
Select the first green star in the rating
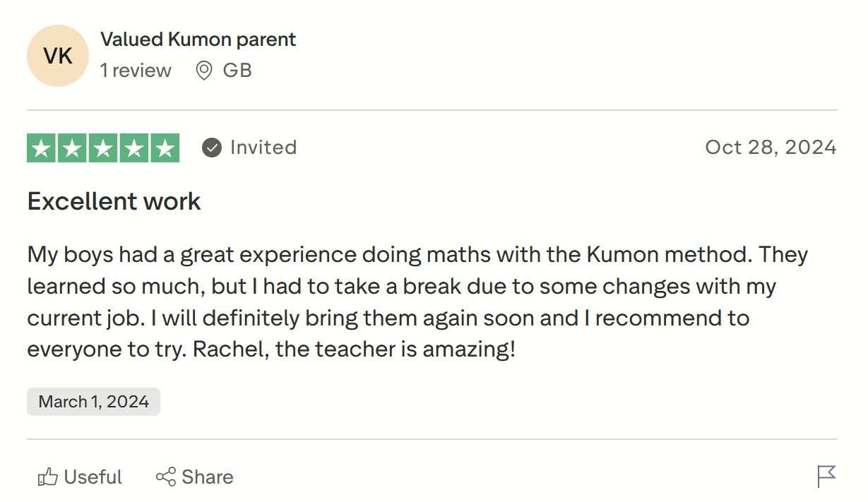(x=42, y=148)
